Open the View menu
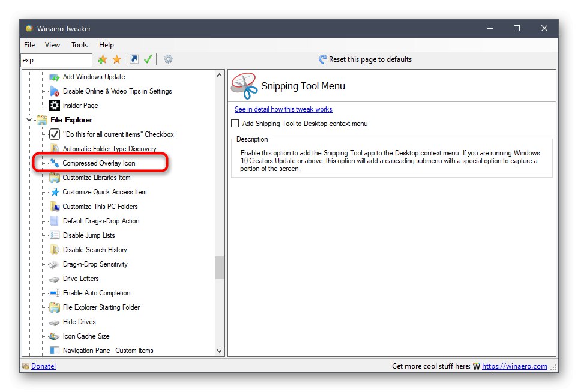The image size is (578, 392). (52, 45)
